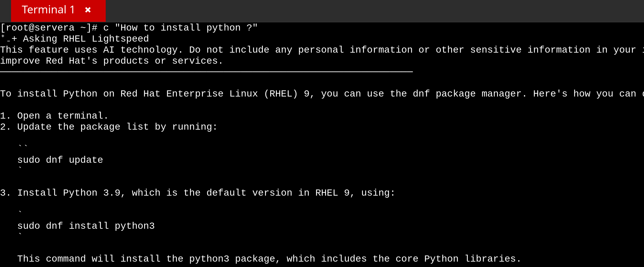Click the Asking RHEL Lightspeed status line
Image resolution: width=644 pixels, height=267 pixels.
coord(86,39)
